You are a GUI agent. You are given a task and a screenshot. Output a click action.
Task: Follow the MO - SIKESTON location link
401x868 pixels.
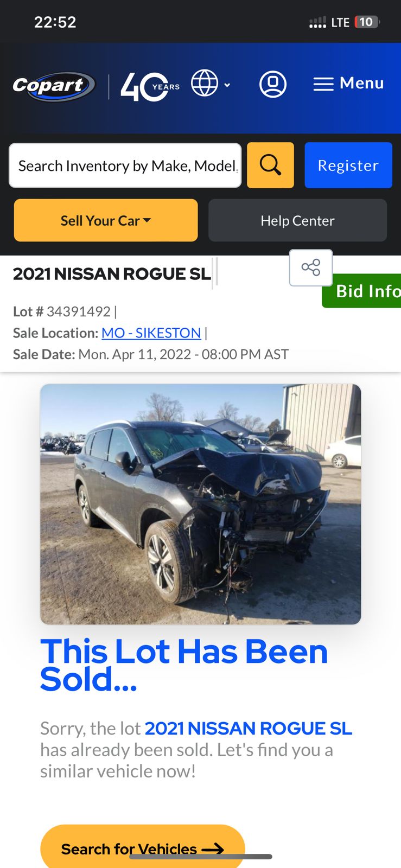pyautogui.click(x=151, y=333)
